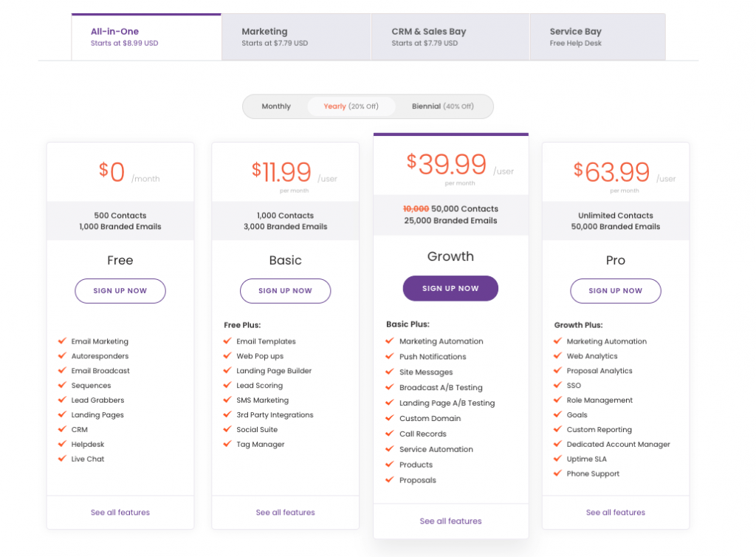Click checkmark icon beside Email Marketing
Viewport: 756px width, 557px height.
[62, 341]
